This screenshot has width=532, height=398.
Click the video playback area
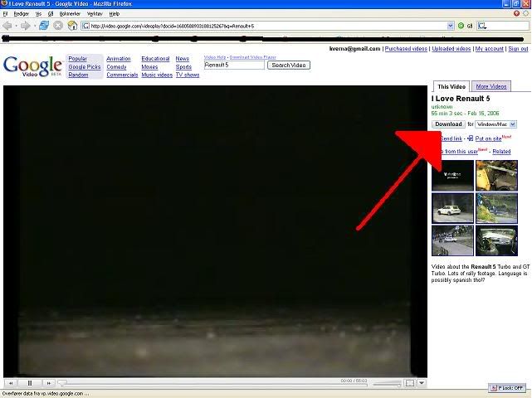(215, 231)
